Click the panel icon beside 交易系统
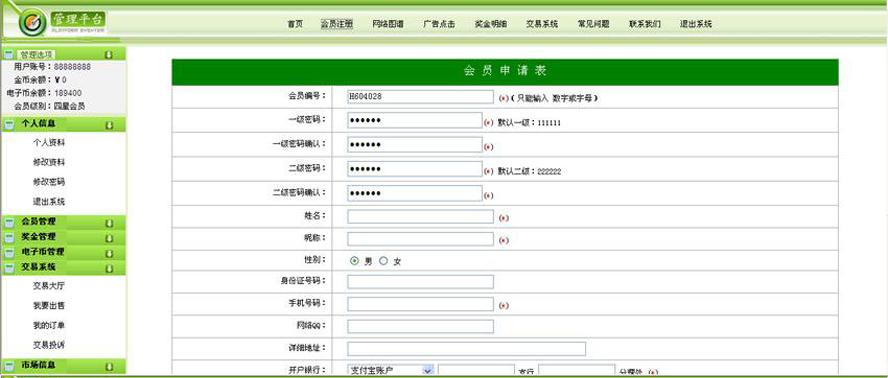 point(8,269)
